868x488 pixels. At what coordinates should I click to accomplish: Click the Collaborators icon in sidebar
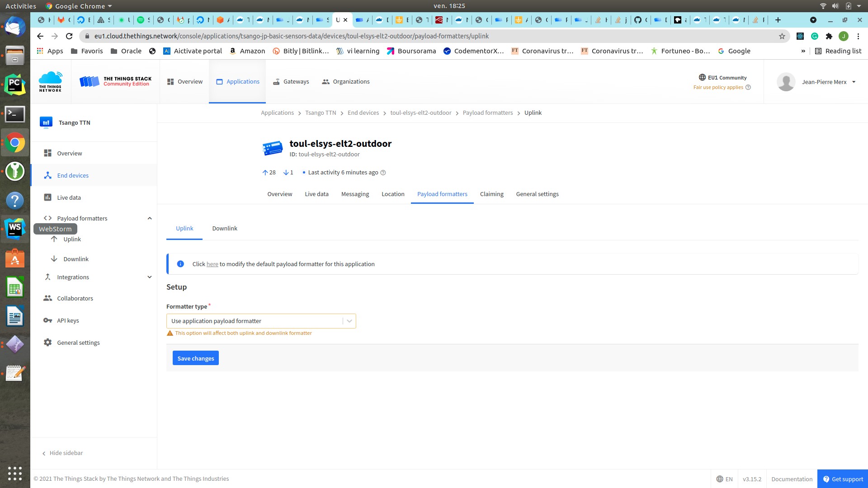[47, 299]
